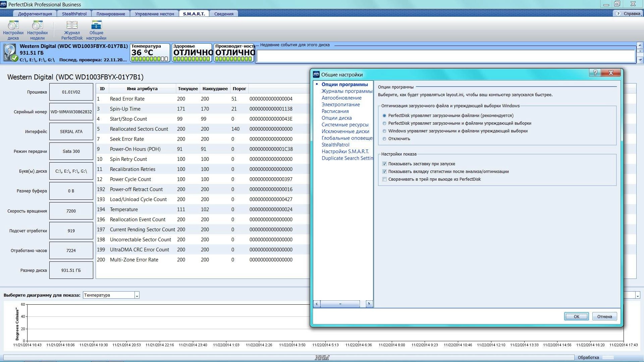Viewport: 644px width, 362px height.
Task: Click the horizontal scrollbar thumb in settings list
Action: (340, 304)
